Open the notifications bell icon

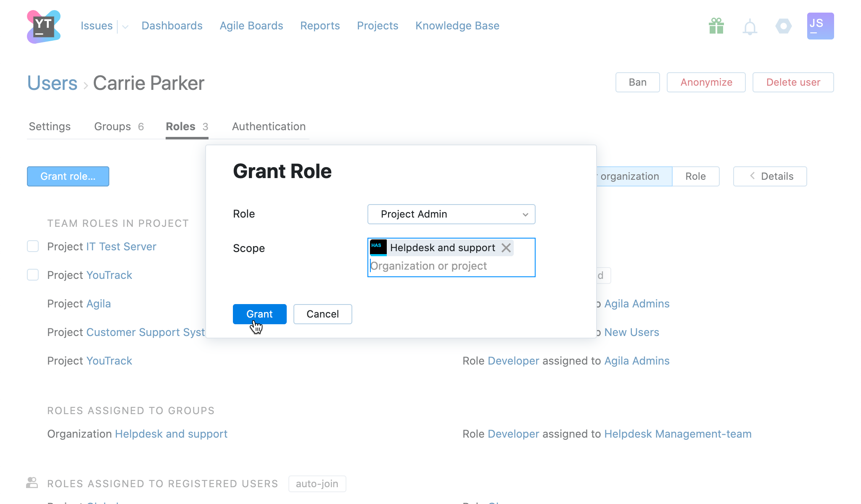(750, 27)
